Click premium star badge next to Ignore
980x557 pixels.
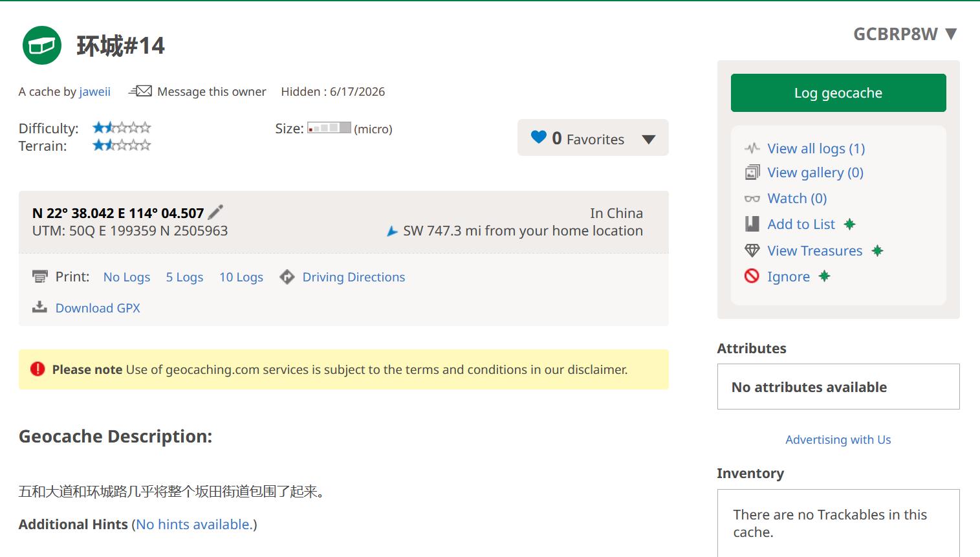[824, 276]
